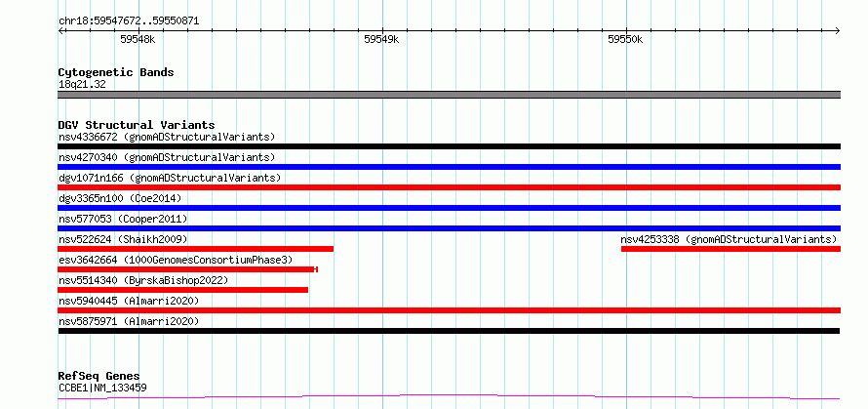The width and height of the screenshot is (868, 409).
Task: Click the nsv4253338 red variant bar
Action: pyautogui.click(x=730, y=249)
